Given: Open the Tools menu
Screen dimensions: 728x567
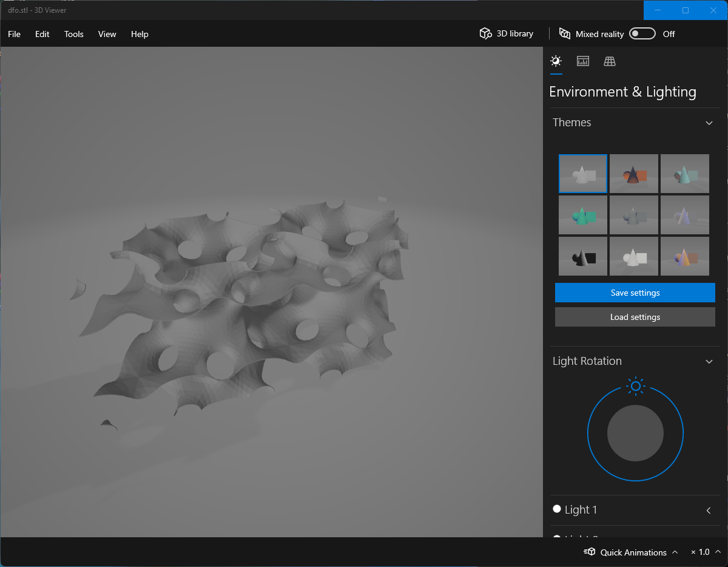Looking at the screenshot, I should pos(74,34).
